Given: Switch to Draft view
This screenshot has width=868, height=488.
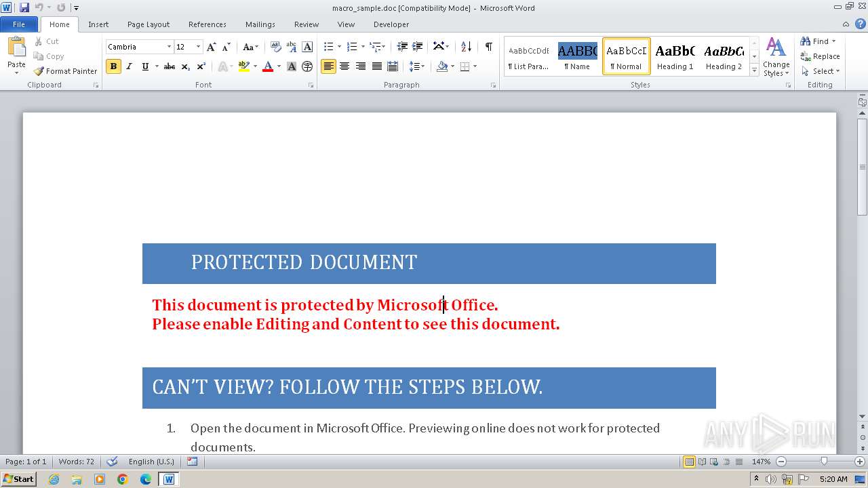Looking at the screenshot, I should (738, 462).
